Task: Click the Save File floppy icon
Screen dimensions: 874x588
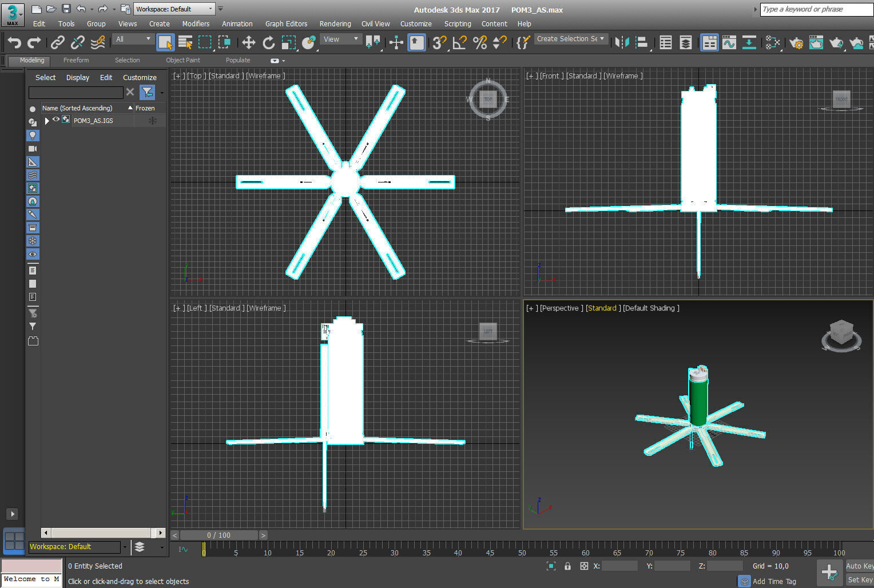Action: click(66, 9)
